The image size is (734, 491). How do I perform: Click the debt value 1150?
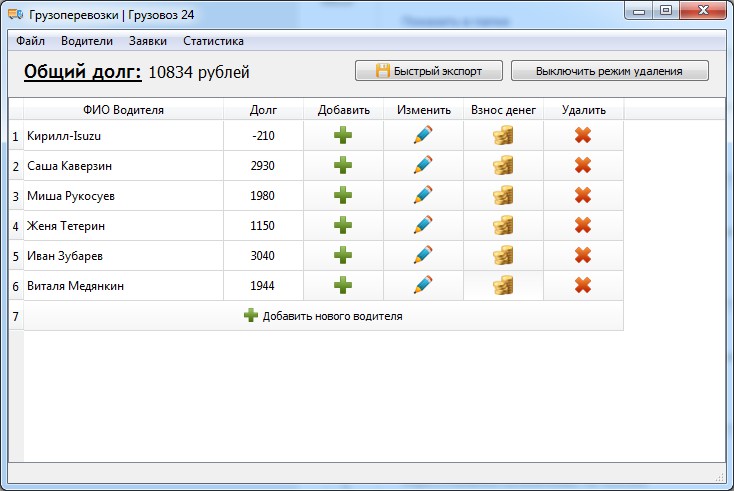point(263,226)
